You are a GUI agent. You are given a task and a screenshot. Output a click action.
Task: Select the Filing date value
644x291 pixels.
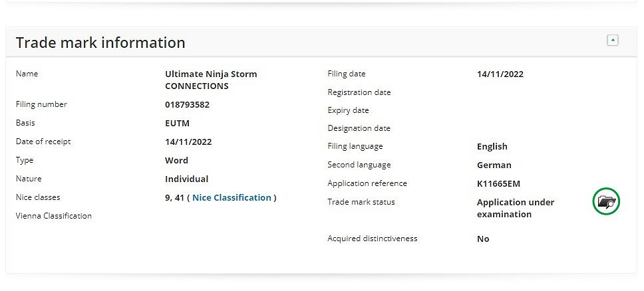tap(500, 74)
